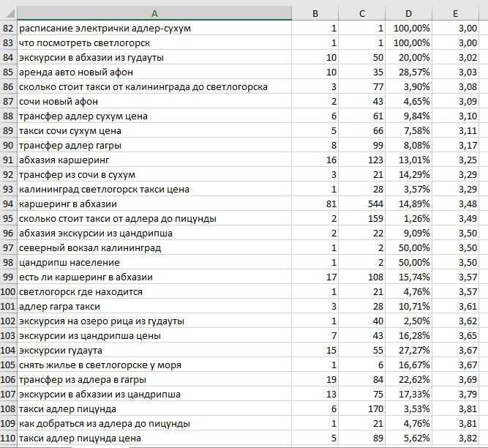Viewport: 488px width, 448px height.
Task: Click cell 'расписание электрички адлер-сухум'
Action: pyautogui.click(x=154, y=28)
